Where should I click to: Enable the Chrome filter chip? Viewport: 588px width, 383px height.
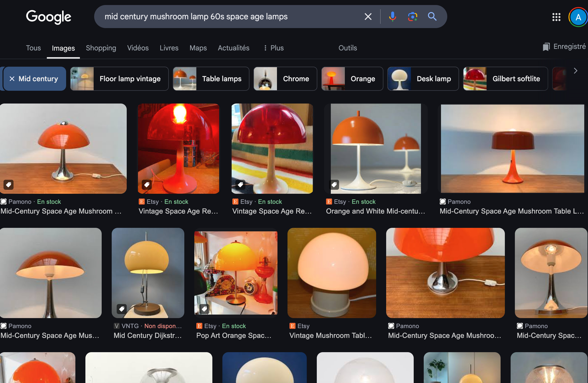click(285, 79)
